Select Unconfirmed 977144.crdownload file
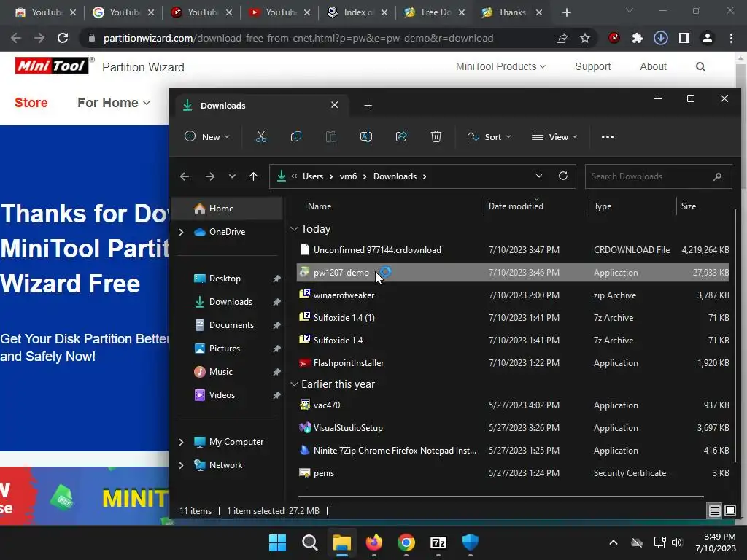Screen dimensions: 747x560 513,250
